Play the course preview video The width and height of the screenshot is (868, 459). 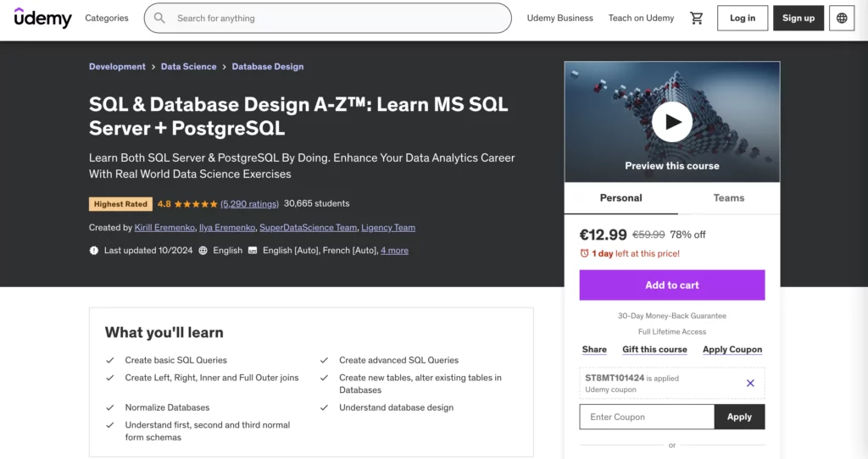(x=671, y=122)
